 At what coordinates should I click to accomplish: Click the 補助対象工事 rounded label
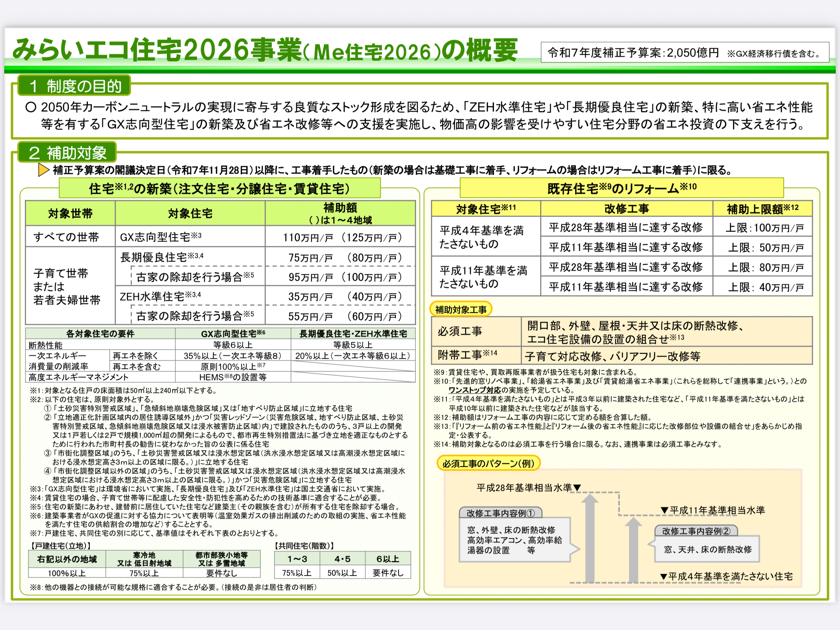[460, 310]
